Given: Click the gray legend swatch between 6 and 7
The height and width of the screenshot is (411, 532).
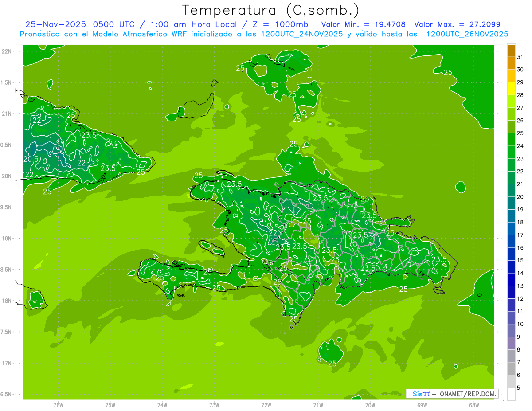Looking at the screenshot, I should 511,368.
